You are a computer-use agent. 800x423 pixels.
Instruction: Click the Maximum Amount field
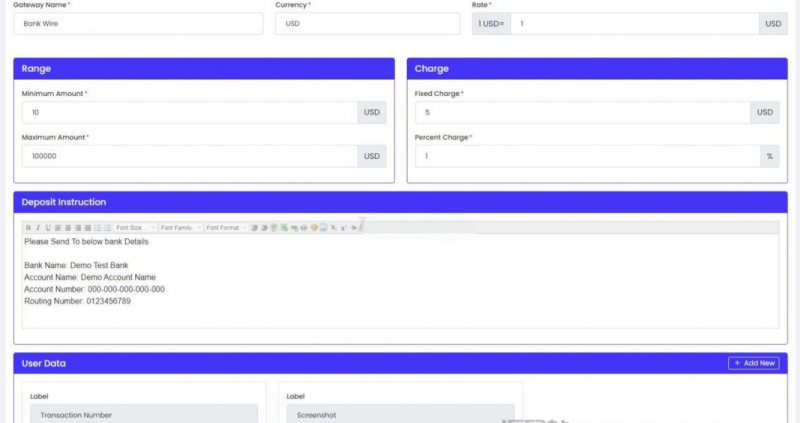[x=189, y=156]
